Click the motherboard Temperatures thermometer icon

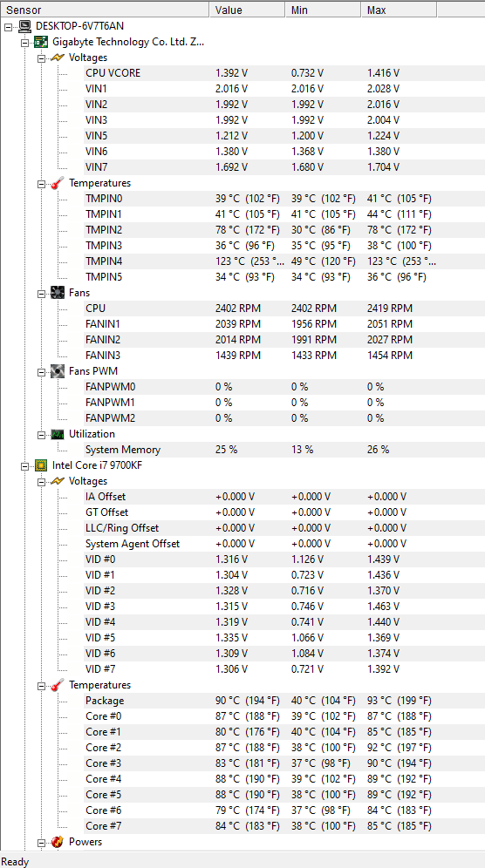pyautogui.click(x=58, y=183)
